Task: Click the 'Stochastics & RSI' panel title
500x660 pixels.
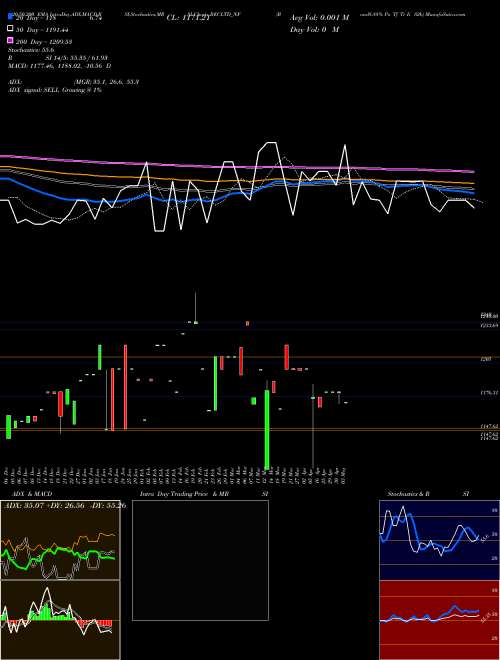Action: pyautogui.click(x=428, y=494)
